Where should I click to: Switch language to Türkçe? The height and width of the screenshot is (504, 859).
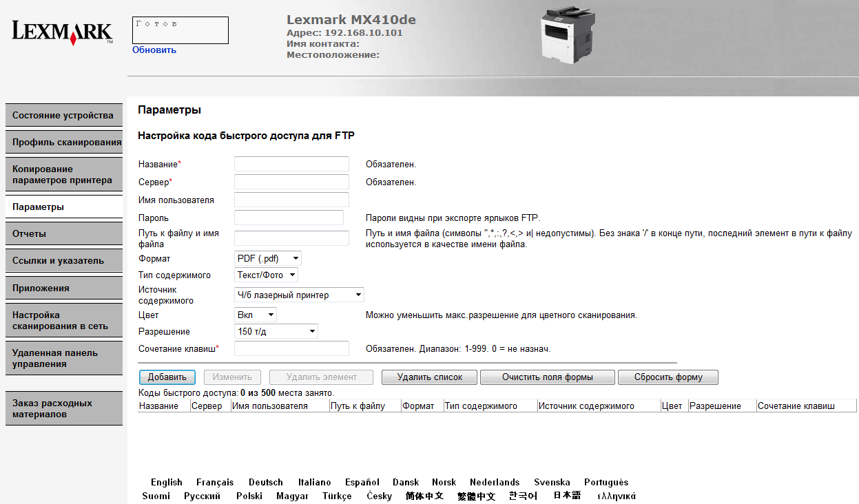click(337, 496)
